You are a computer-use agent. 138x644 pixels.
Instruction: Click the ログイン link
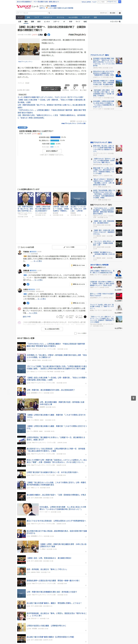pos(42,8)
